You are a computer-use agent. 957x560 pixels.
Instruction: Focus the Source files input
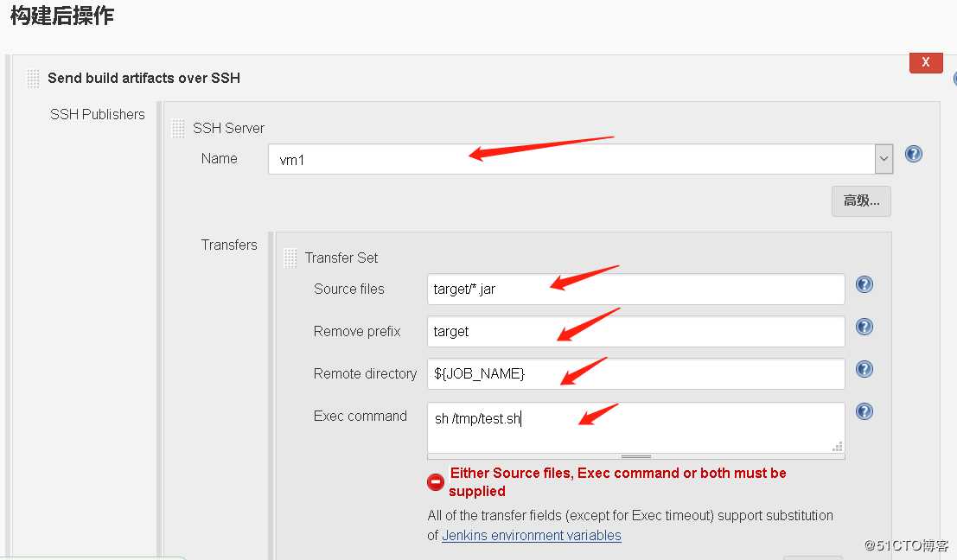636,290
